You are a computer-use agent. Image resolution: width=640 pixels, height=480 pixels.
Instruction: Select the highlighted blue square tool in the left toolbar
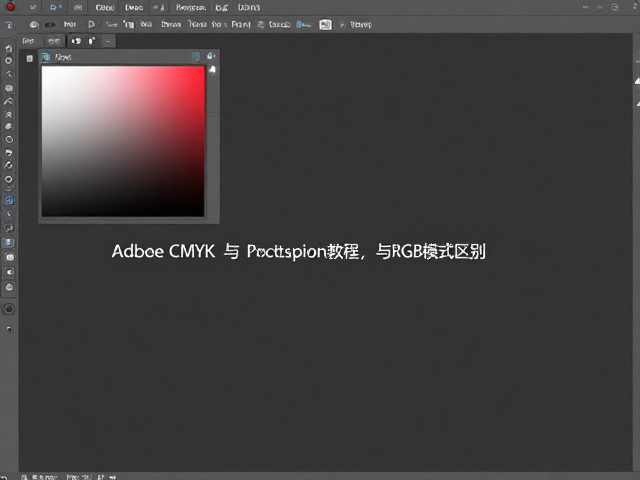point(9,243)
